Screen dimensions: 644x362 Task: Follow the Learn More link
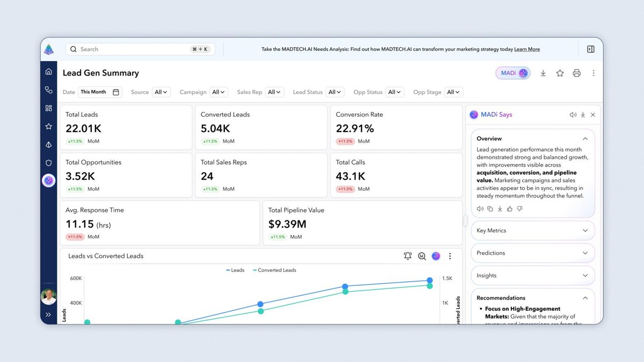[x=527, y=49]
